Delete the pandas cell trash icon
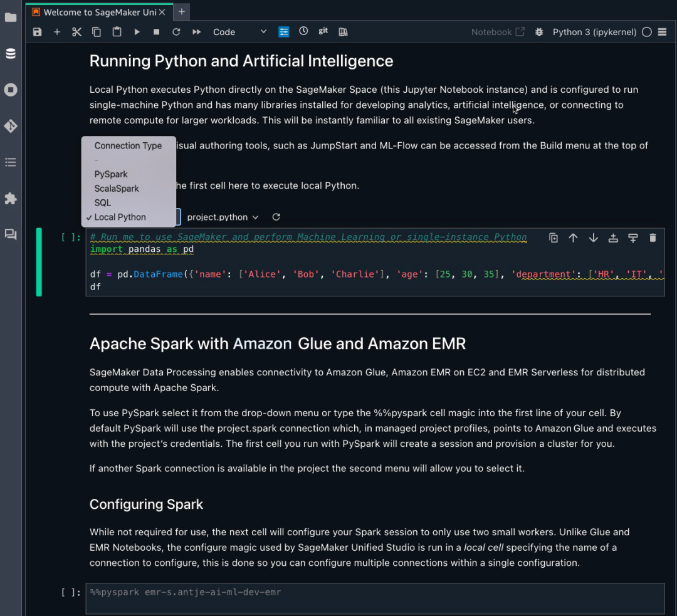This screenshot has width=677, height=616. click(x=653, y=238)
